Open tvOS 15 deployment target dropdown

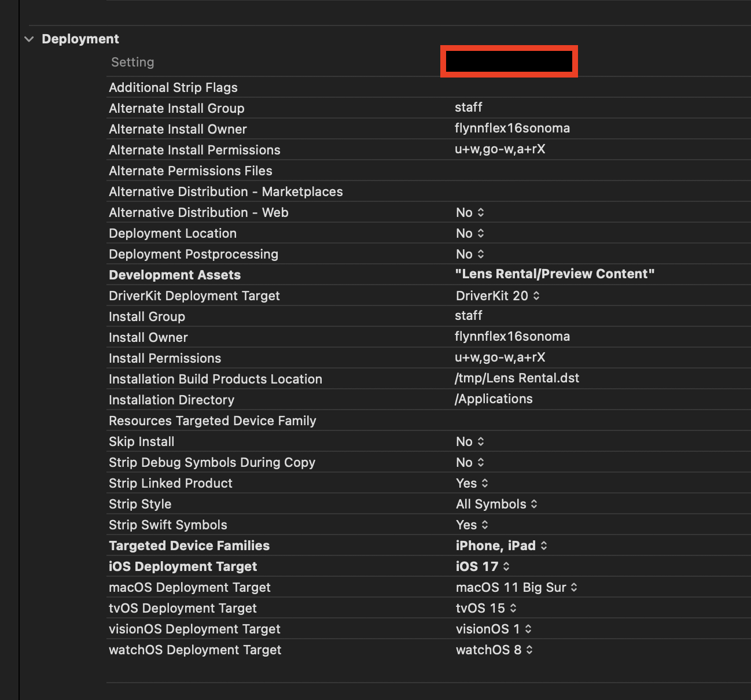(486, 609)
